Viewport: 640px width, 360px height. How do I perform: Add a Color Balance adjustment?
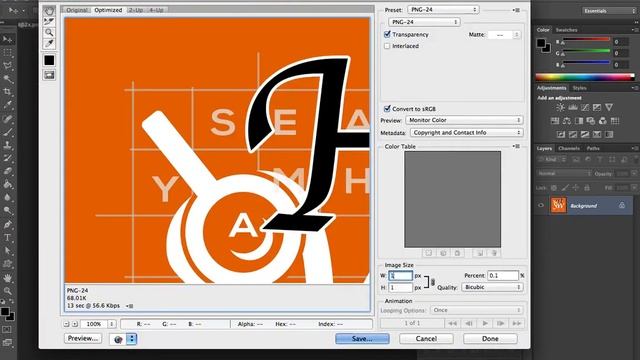pos(567,121)
